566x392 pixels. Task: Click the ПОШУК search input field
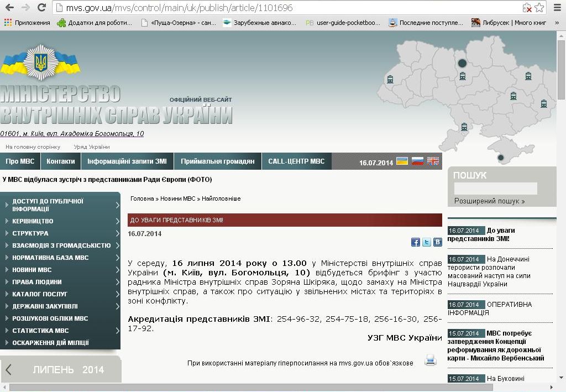[495, 189]
